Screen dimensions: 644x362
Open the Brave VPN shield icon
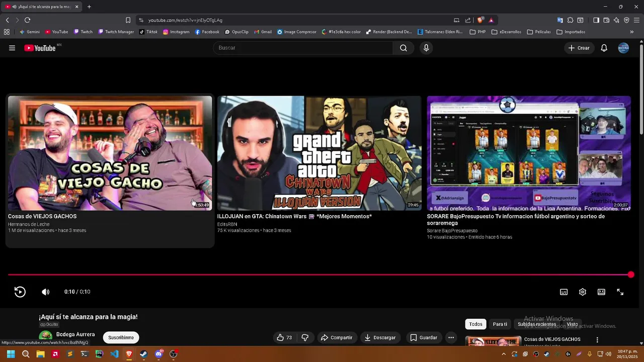[626, 20]
